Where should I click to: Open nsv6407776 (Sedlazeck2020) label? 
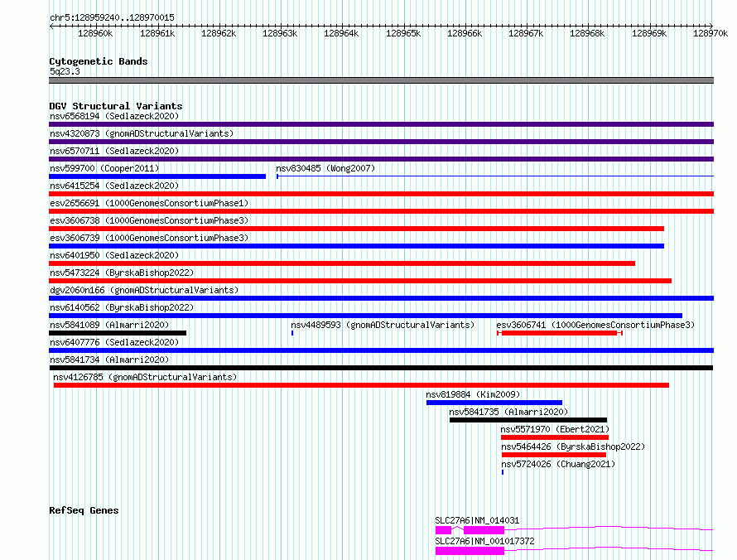[x=114, y=342]
